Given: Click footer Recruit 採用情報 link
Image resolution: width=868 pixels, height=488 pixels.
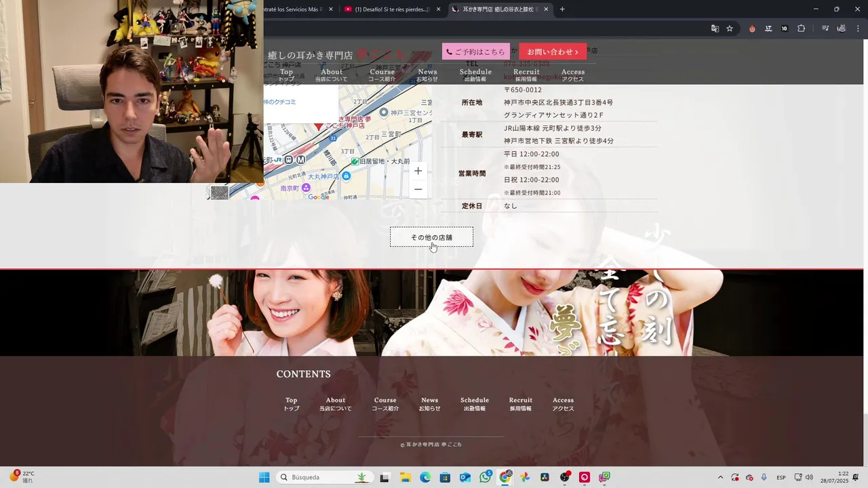Looking at the screenshot, I should click(521, 404).
